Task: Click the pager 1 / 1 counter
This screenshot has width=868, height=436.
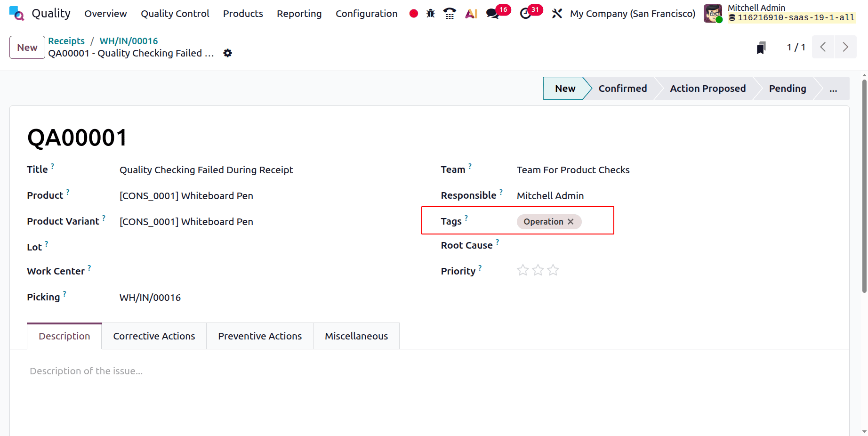Action: 796,47
